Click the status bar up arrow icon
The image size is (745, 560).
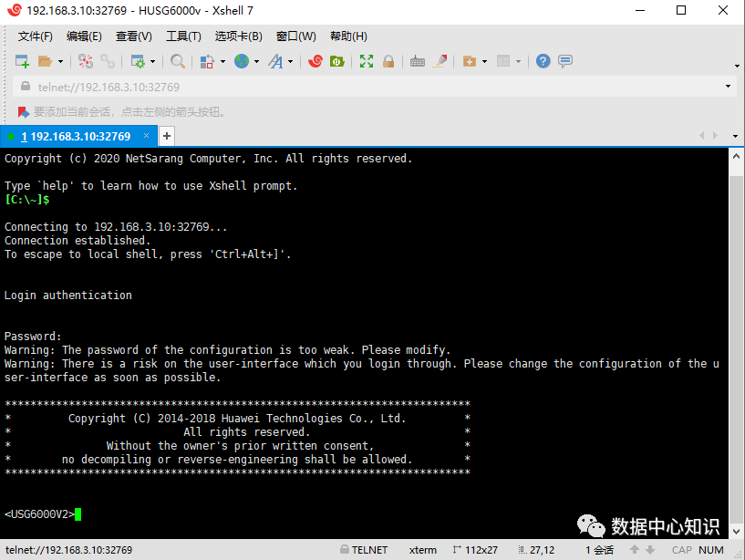pos(635,550)
